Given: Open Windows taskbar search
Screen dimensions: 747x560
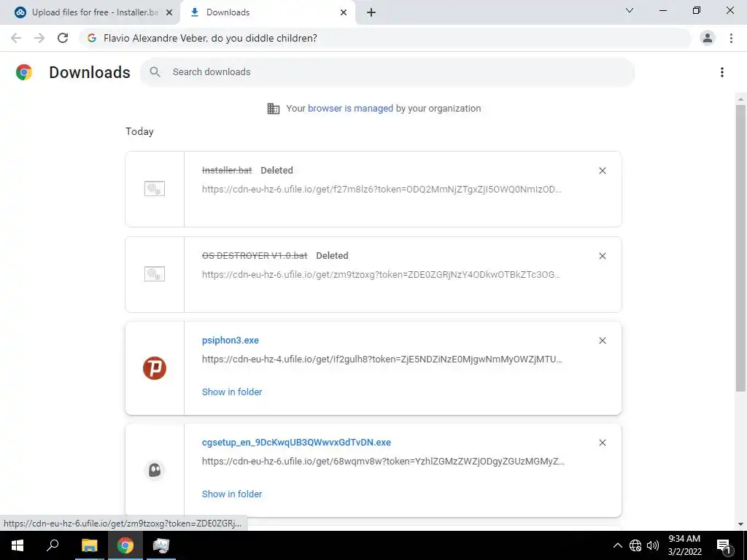Looking at the screenshot, I should click(x=53, y=545).
